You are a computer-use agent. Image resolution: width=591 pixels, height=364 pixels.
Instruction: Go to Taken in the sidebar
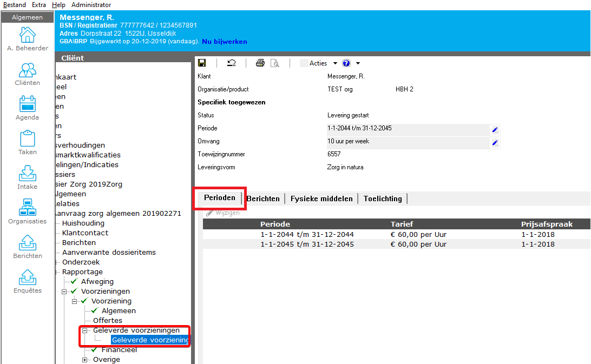28,143
